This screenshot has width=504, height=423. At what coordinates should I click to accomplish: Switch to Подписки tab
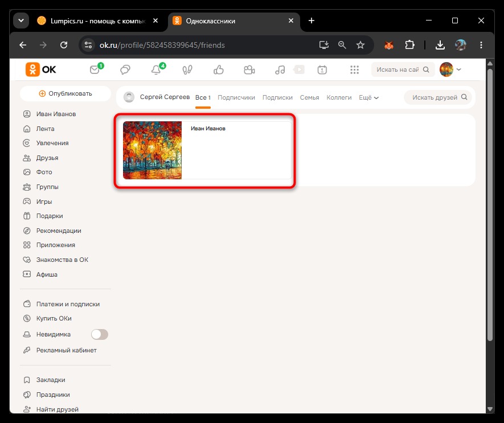(x=277, y=97)
